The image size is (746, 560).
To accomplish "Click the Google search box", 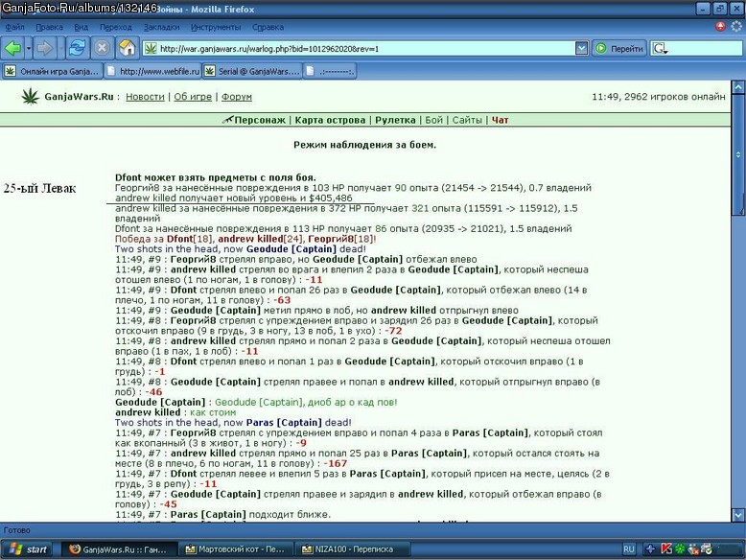I will click(696, 49).
